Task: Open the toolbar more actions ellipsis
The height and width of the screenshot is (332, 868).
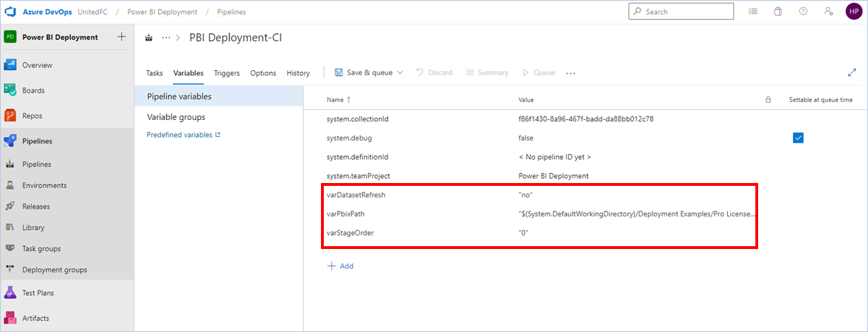Action: click(x=571, y=73)
